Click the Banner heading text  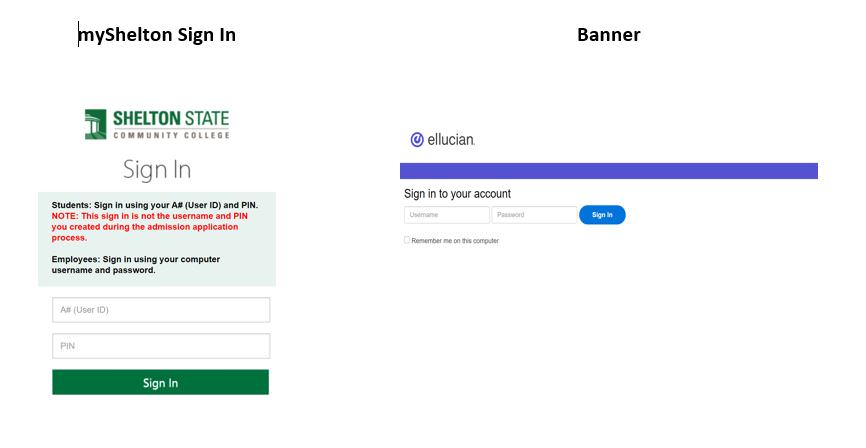tap(608, 35)
